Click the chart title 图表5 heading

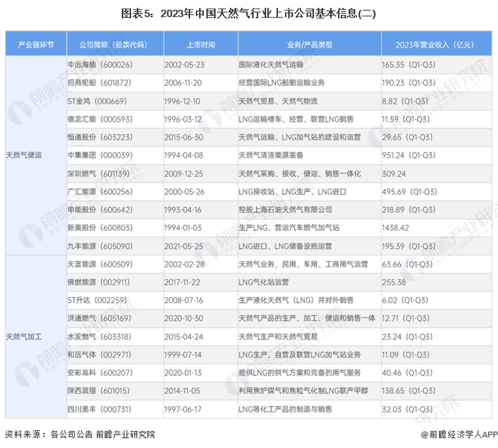coord(248,14)
